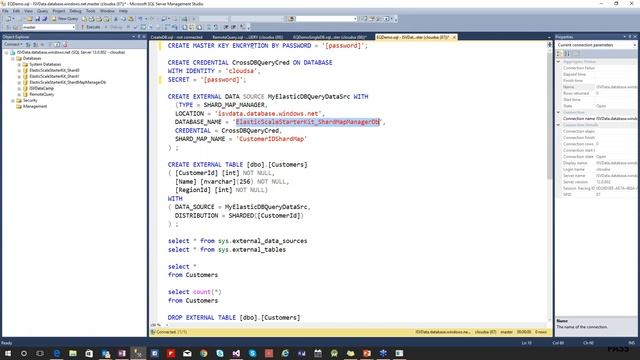
Task: Click the 'CustomerIDShardMap' string in the query
Action: point(271,139)
